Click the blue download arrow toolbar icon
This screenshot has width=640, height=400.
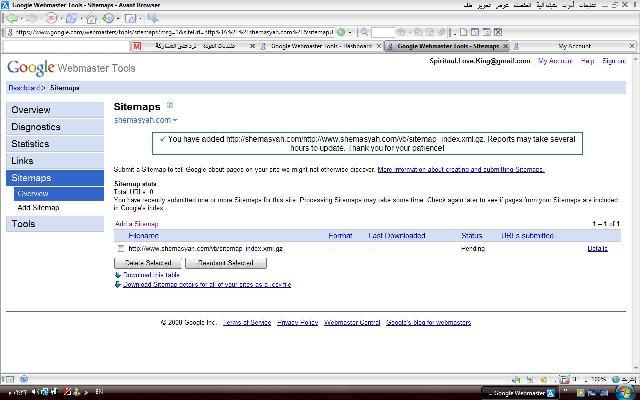(153, 18)
